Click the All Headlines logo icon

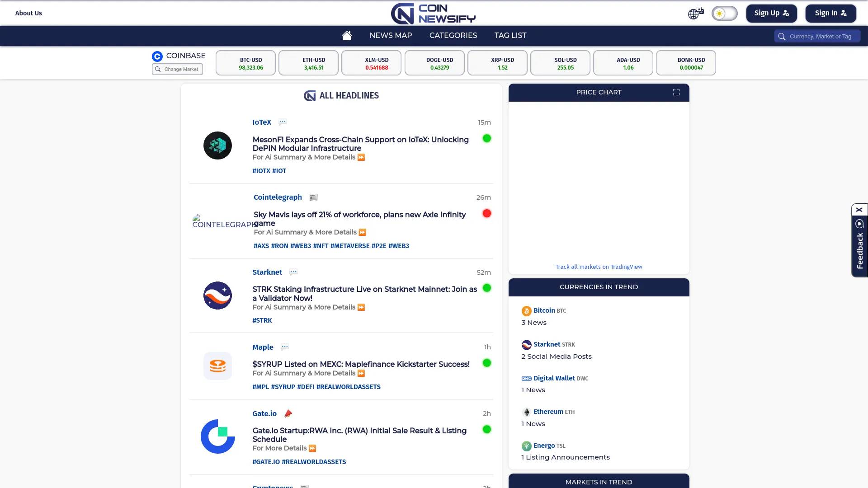pyautogui.click(x=310, y=96)
